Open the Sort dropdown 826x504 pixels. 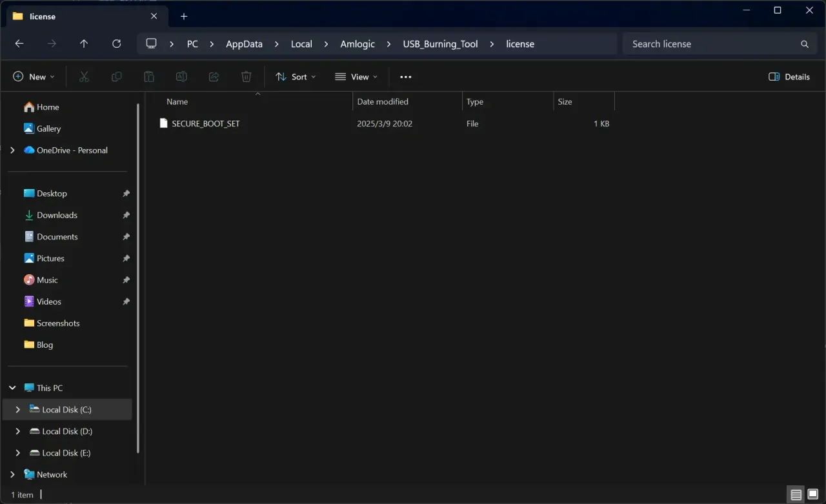296,77
